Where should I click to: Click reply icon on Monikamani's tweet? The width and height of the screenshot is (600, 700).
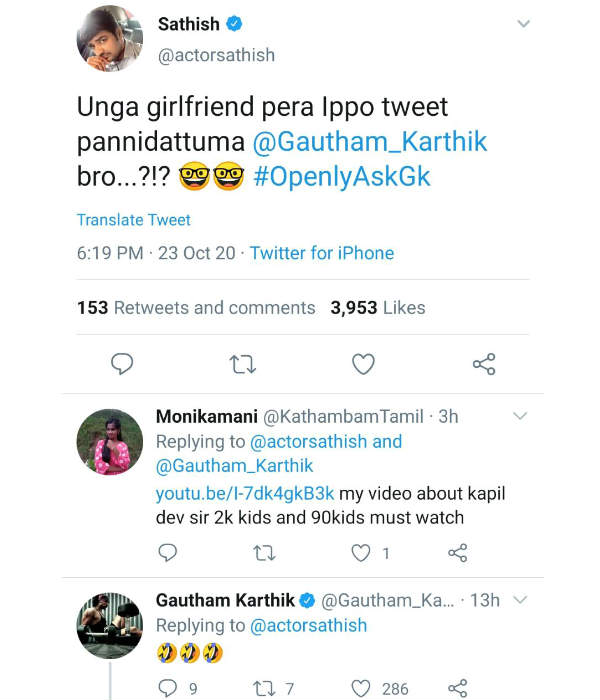coord(168,552)
